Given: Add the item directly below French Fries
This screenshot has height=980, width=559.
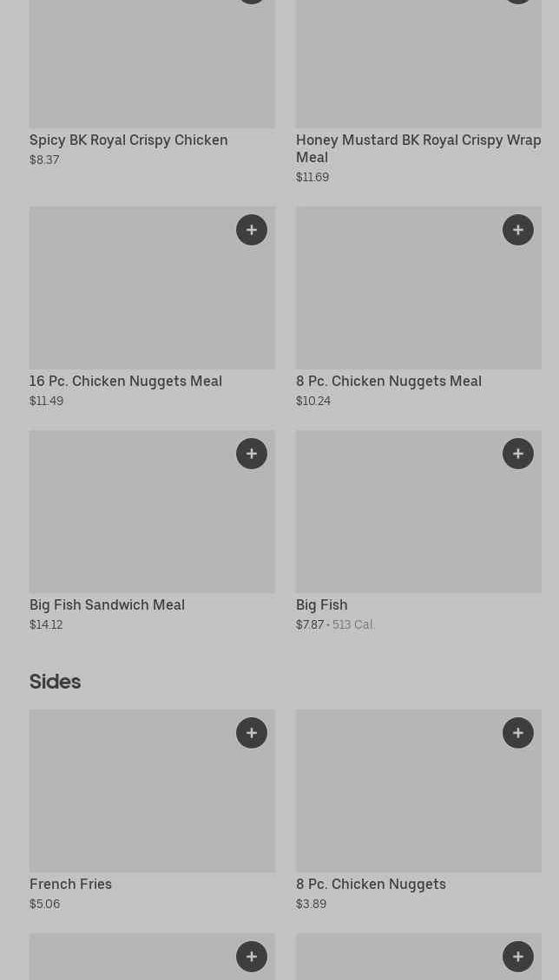Looking at the screenshot, I should (252, 957).
